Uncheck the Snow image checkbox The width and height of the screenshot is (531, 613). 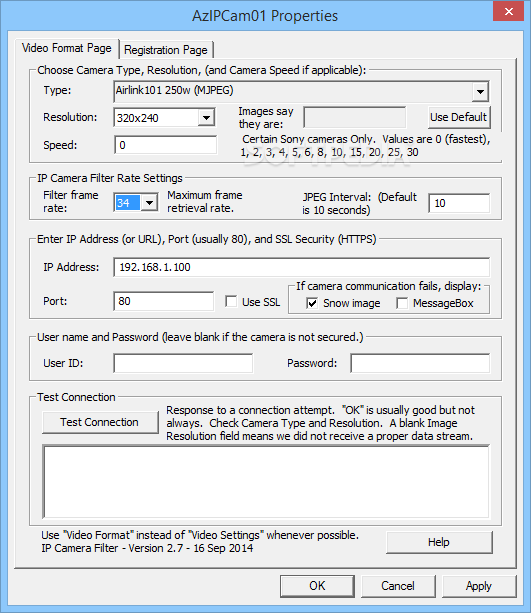[x=312, y=303]
